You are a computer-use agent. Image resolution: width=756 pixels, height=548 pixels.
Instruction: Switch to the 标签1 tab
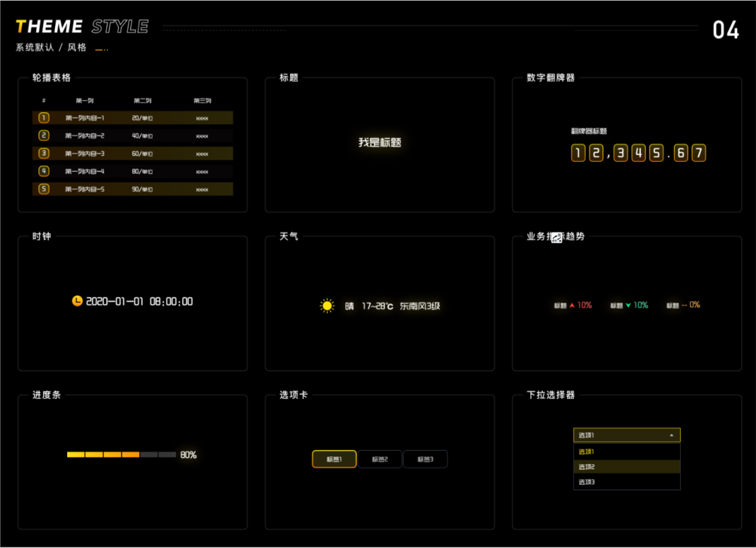pos(334,459)
